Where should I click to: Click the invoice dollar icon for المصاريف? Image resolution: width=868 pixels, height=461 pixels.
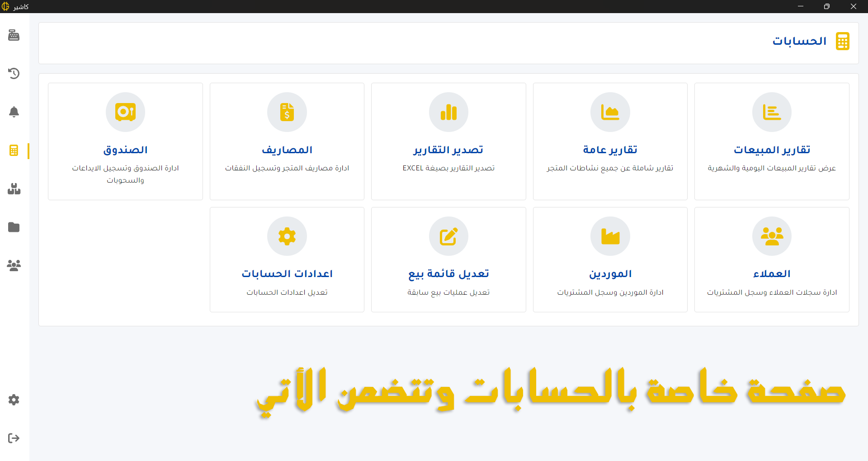[x=287, y=112]
